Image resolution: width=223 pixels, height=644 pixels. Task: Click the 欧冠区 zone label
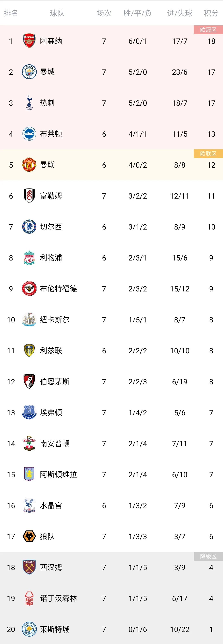pos(208,30)
